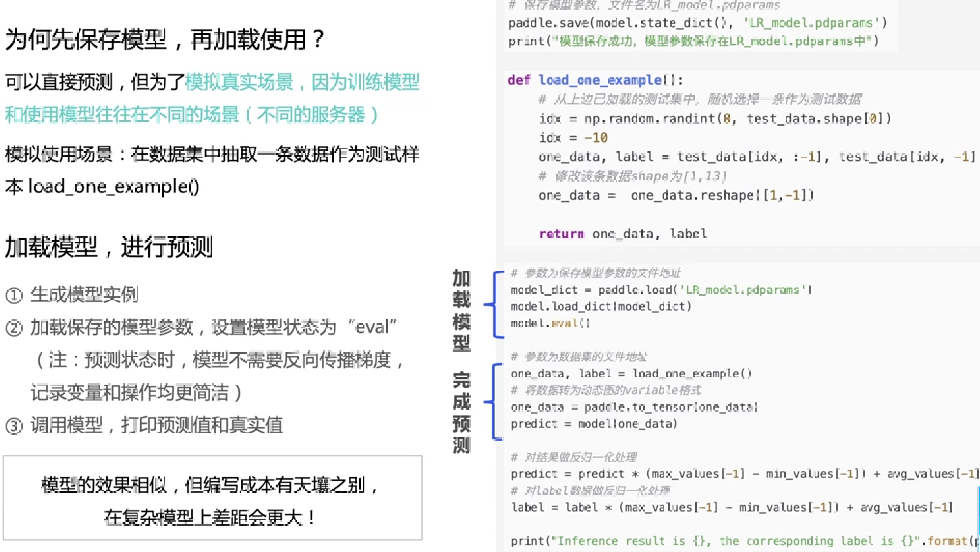Screen dimensions: 980x552
Task: Click the code line "predict = model(one_data)"
Action: (x=594, y=424)
